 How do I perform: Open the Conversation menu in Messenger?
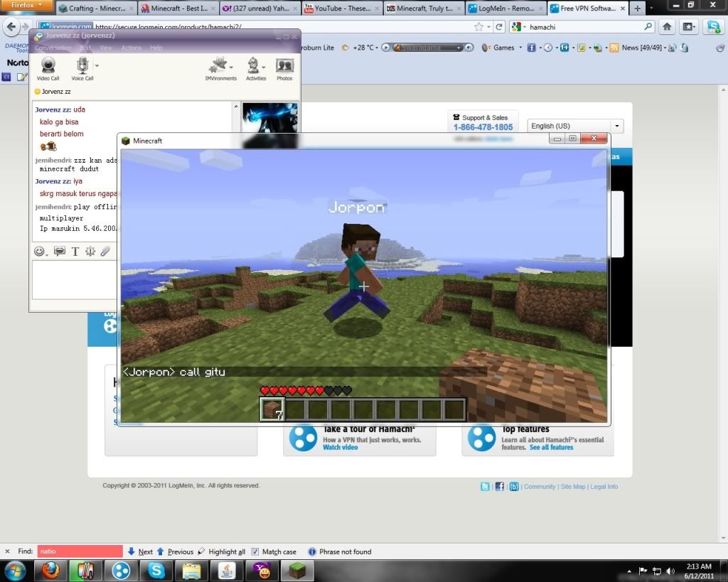53,48
